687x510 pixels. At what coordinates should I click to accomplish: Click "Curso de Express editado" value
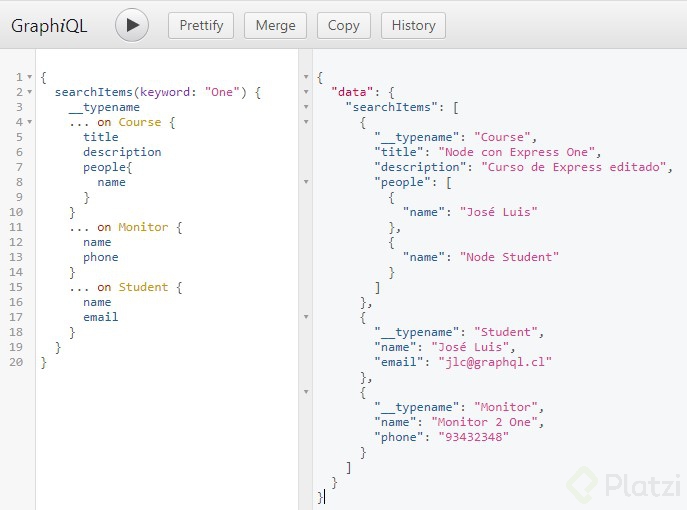[x=574, y=167]
